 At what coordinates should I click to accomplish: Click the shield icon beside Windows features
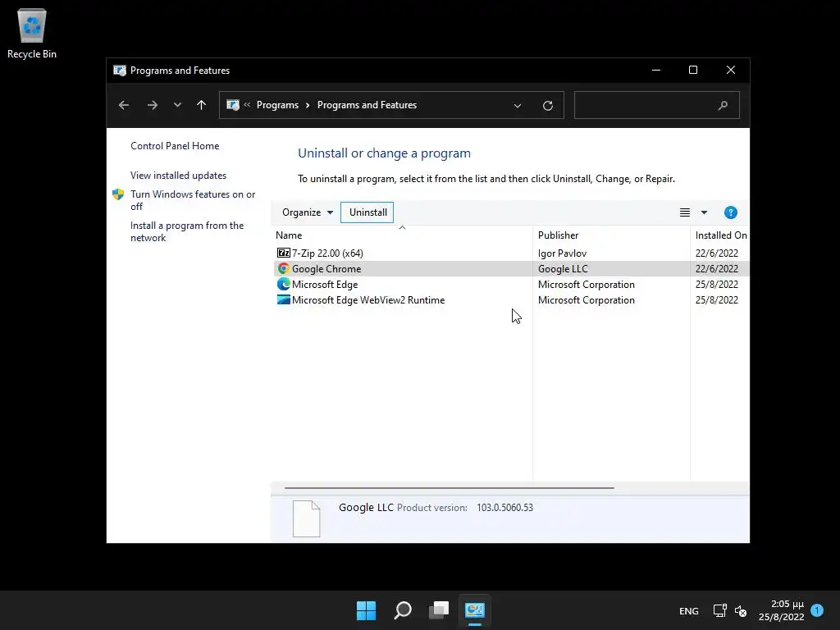(x=118, y=194)
